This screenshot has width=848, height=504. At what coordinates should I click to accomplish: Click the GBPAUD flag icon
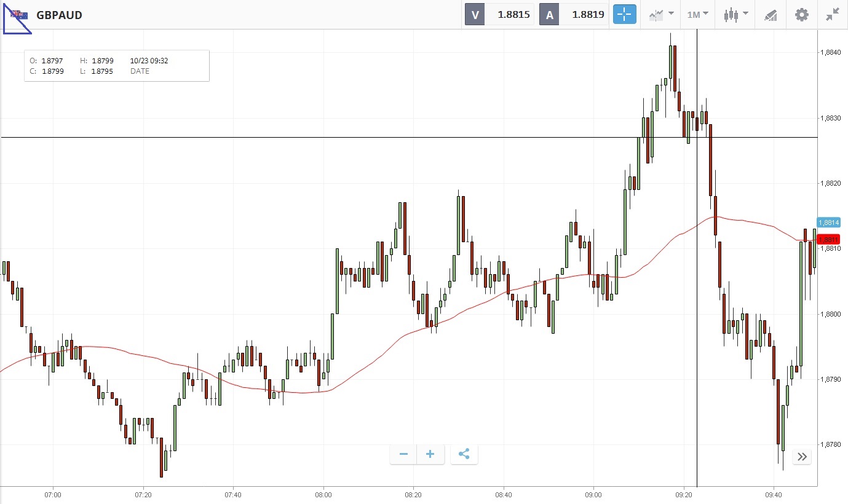click(19, 15)
